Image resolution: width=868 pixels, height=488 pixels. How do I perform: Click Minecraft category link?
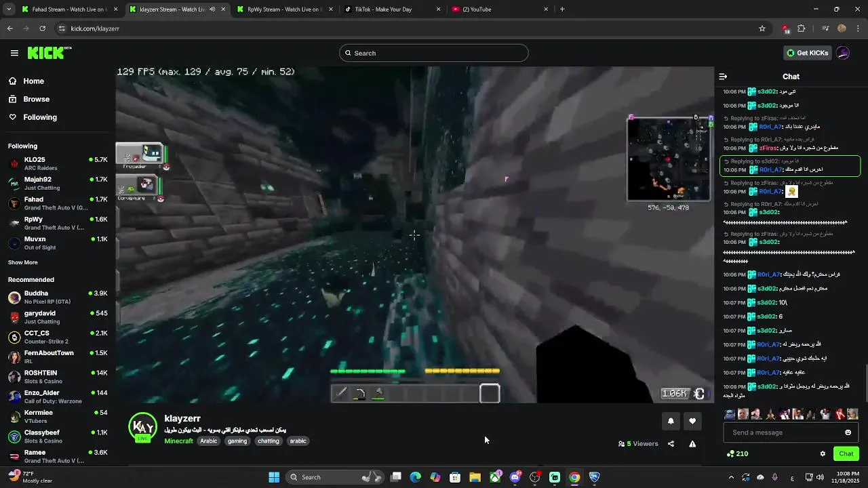coord(178,441)
